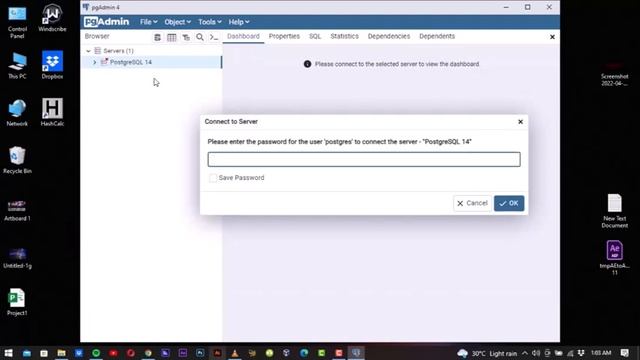Open the Tools menu dropdown

(210, 22)
